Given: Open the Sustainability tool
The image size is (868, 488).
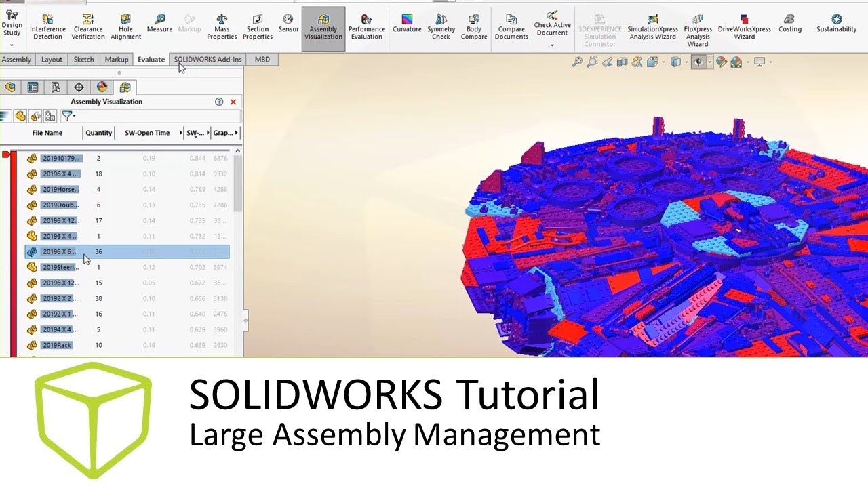Looking at the screenshot, I should pos(836,24).
